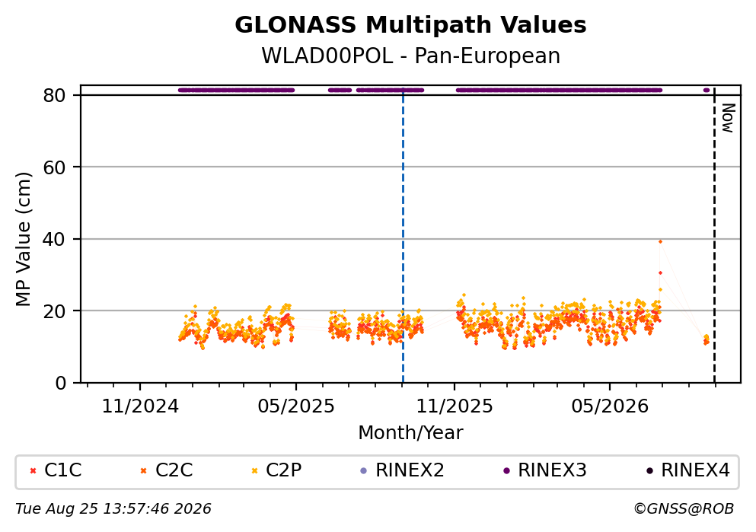
Task: Click the C2C orange legend marker
Action: pos(143,470)
